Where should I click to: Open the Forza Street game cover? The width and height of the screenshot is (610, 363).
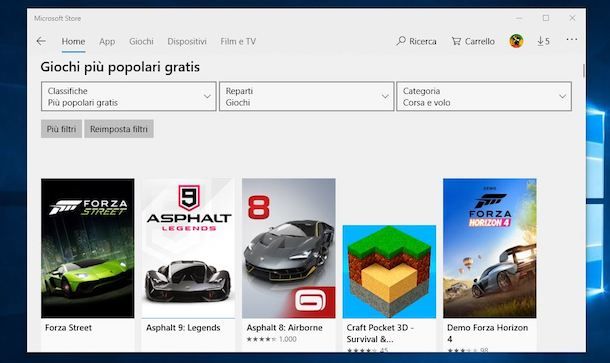point(88,248)
